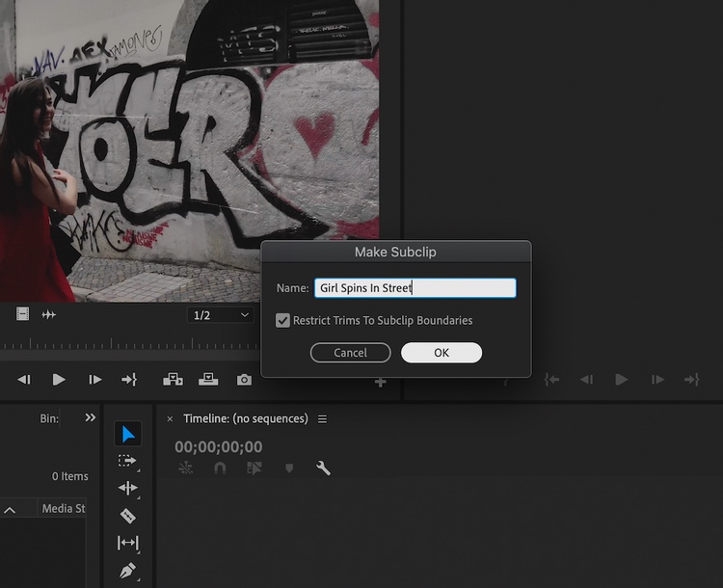Select the Track Select Forward tool

pyautogui.click(x=127, y=461)
